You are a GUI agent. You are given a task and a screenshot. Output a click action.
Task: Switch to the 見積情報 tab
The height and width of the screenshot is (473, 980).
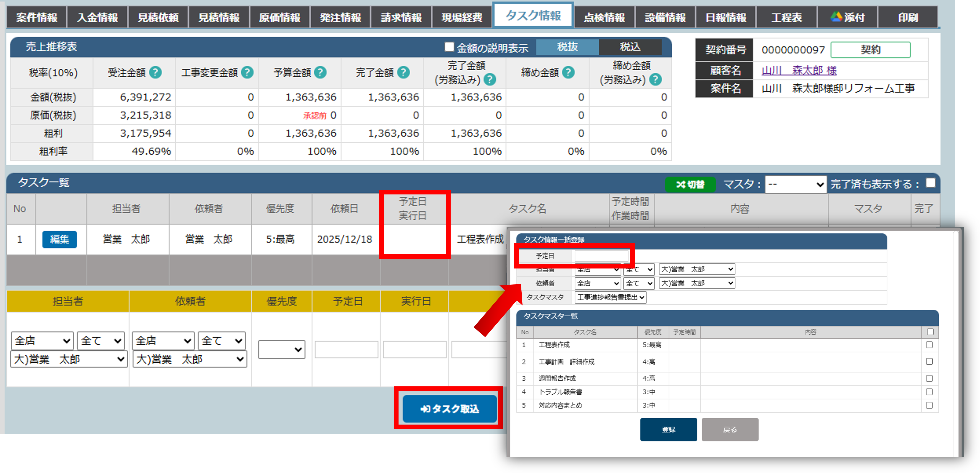tap(219, 17)
